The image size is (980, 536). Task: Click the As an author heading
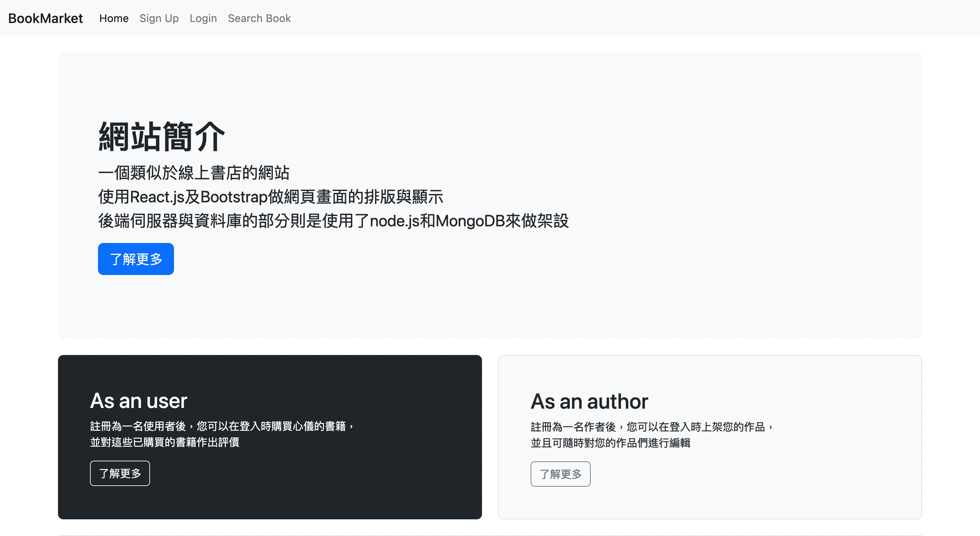click(589, 401)
